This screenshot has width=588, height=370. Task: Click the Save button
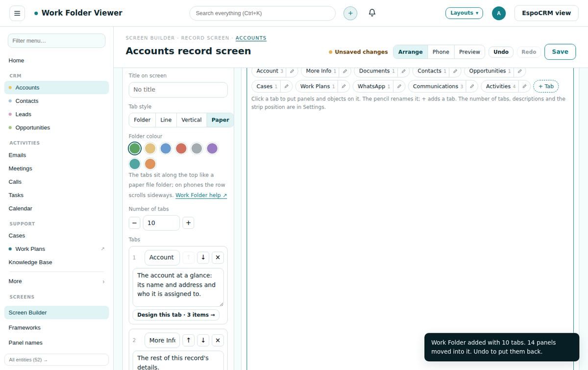(560, 52)
